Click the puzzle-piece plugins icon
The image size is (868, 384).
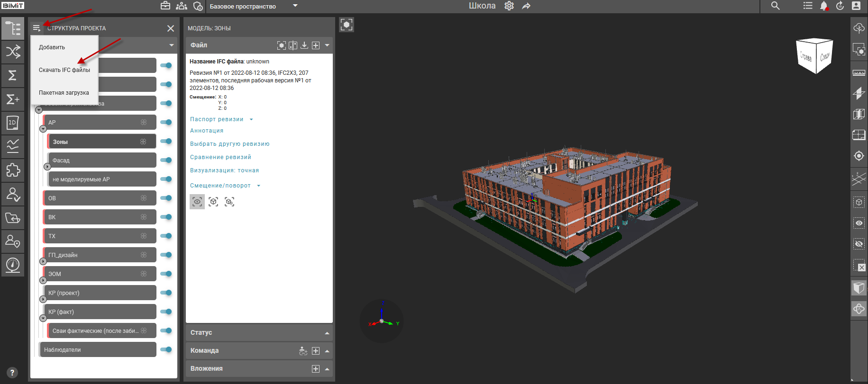[13, 170]
